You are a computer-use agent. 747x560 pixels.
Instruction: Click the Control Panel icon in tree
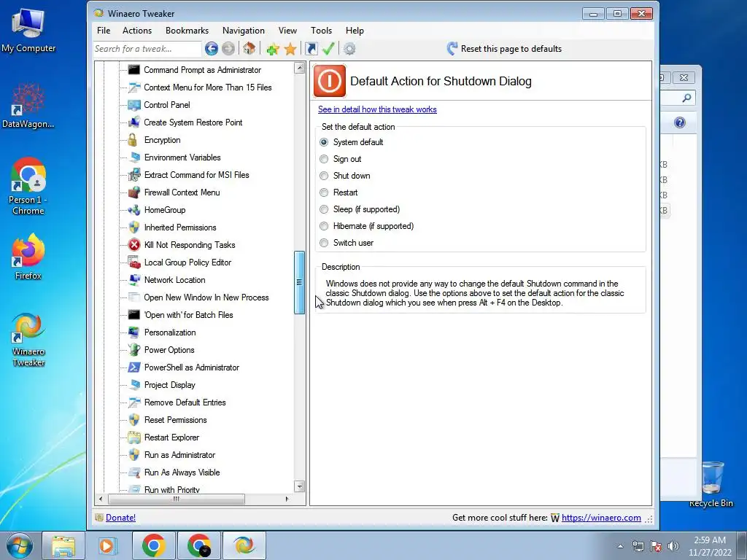coord(134,105)
